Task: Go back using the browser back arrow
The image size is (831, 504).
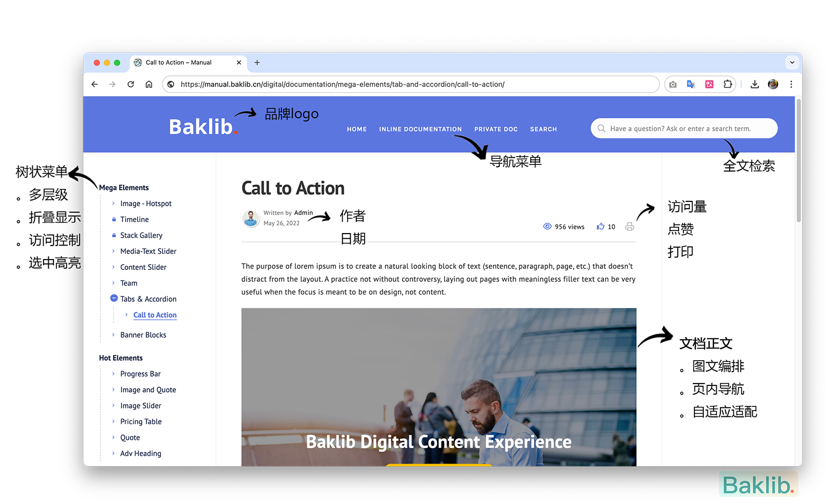Action: (x=95, y=84)
